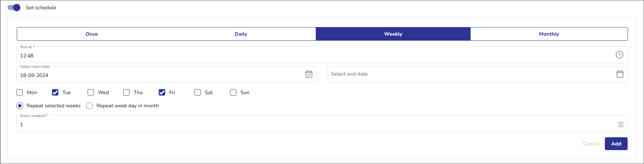Click the Every week(s) stepper arrows
The image size is (644, 164).
pyautogui.click(x=621, y=124)
